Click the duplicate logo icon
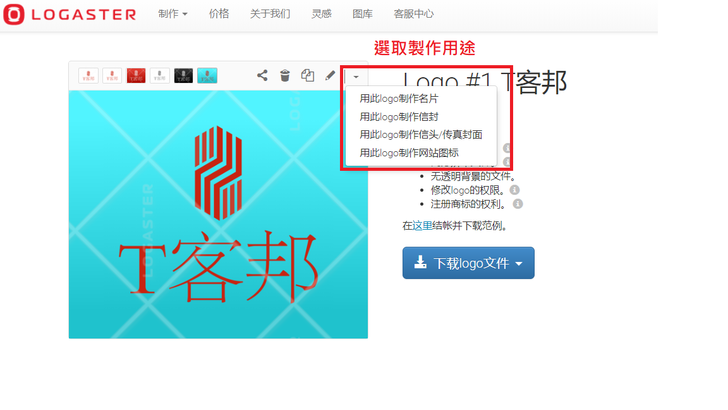Image resolution: width=728 pixels, height=410 pixels. pos(307,75)
